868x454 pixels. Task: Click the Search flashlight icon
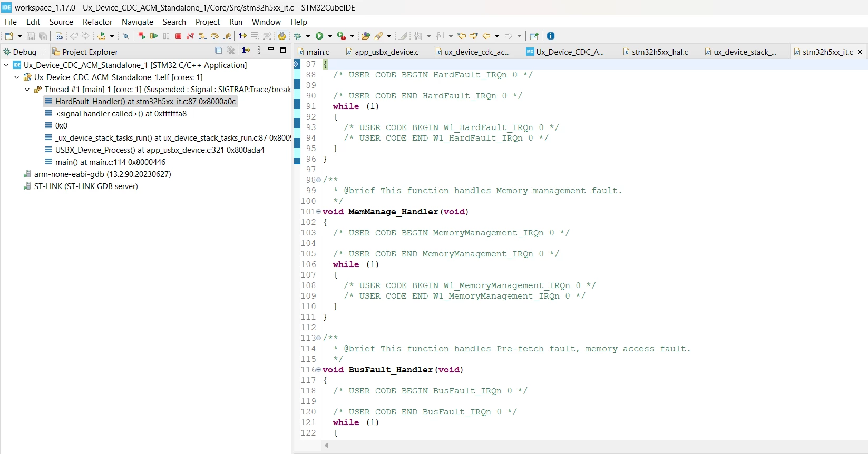click(378, 36)
